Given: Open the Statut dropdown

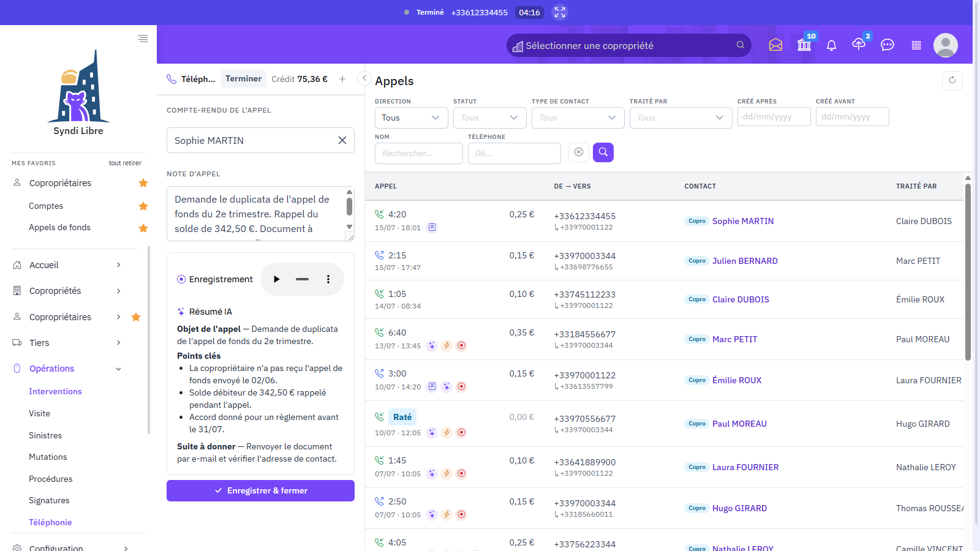Looking at the screenshot, I should pos(490,118).
